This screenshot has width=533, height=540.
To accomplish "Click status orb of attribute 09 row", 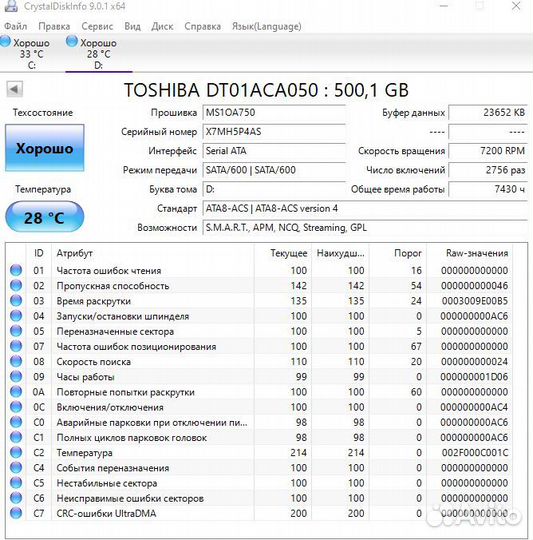I will pyautogui.click(x=16, y=376).
